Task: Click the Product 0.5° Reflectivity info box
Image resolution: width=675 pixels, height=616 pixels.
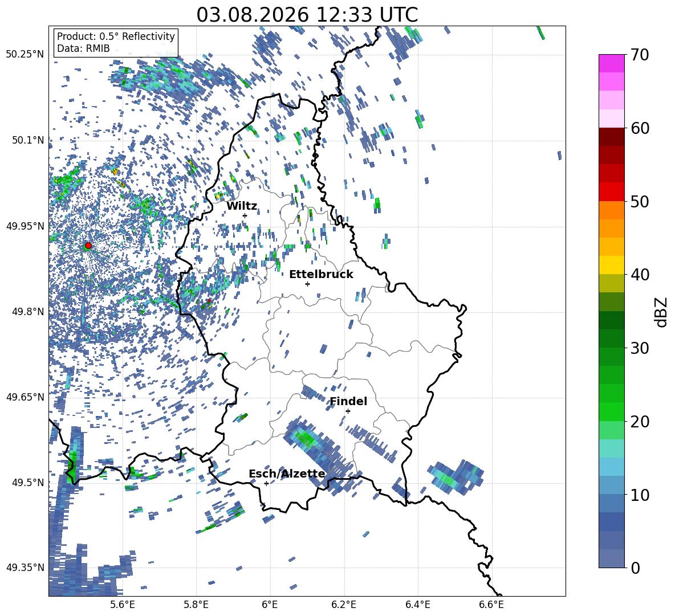Action: [116, 42]
